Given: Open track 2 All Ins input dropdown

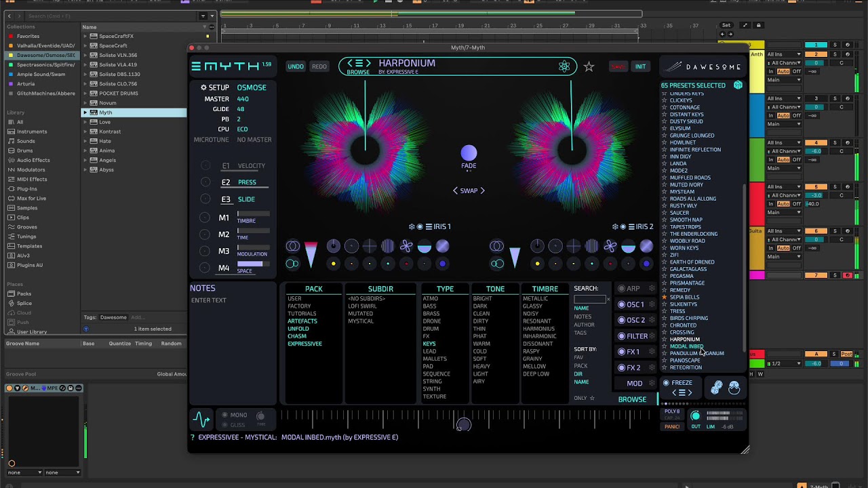Looking at the screenshot, I should (785, 54).
